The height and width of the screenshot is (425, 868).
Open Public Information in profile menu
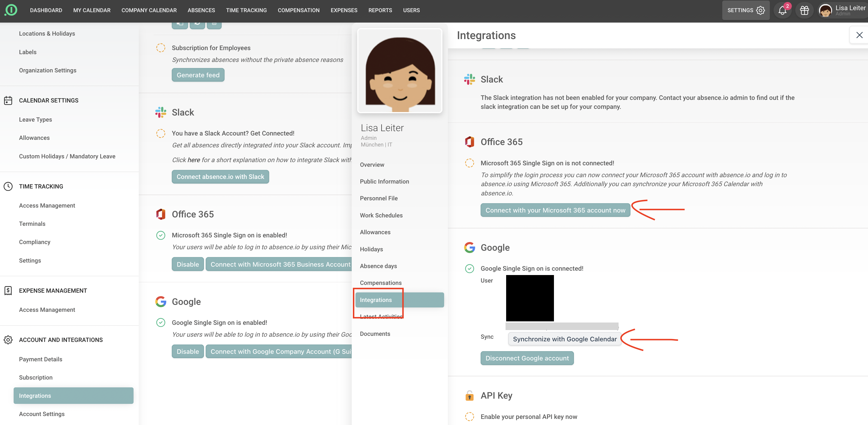tap(384, 182)
